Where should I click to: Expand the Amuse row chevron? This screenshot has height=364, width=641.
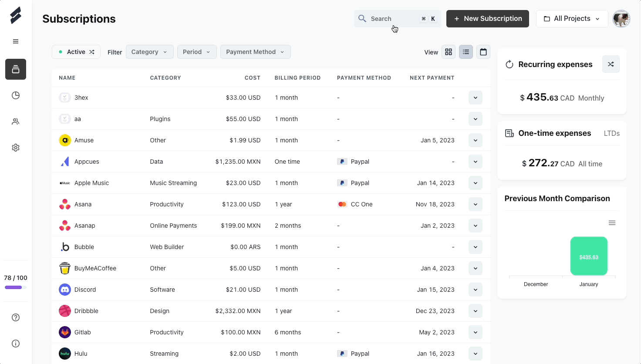(476, 140)
